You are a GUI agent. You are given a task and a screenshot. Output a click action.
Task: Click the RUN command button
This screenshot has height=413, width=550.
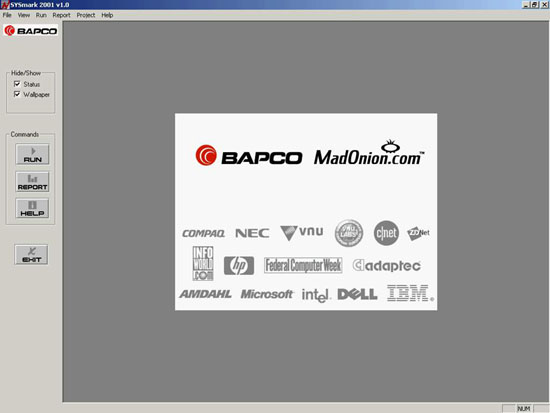tap(32, 154)
